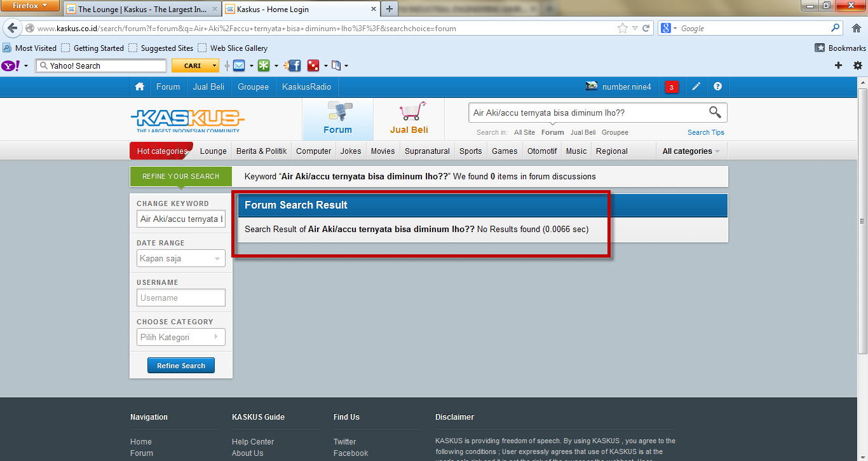Click the pencil create-thread icon
Screen dimensions: 868x461
pos(696,87)
